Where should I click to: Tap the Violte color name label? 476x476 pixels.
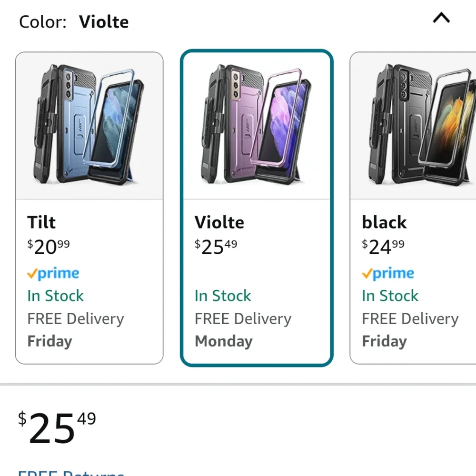[219, 222]
